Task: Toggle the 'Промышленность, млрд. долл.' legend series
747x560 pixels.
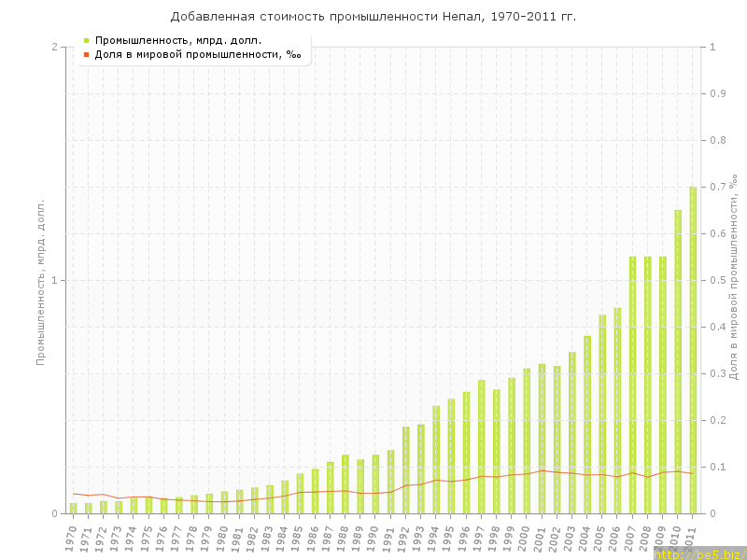Action: pyautogui.click(x=177, y=40)
